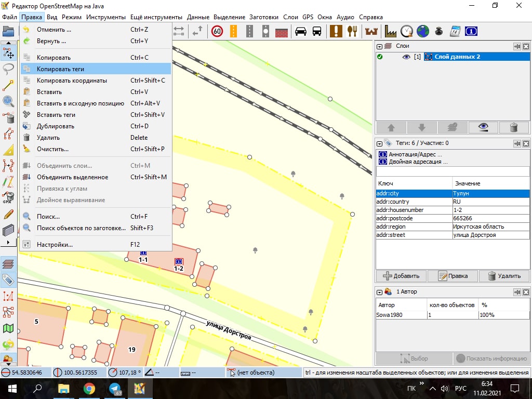
Task: Choose Копировать теги from the menu
Action: pyautogui.click(x=96, y=69)
